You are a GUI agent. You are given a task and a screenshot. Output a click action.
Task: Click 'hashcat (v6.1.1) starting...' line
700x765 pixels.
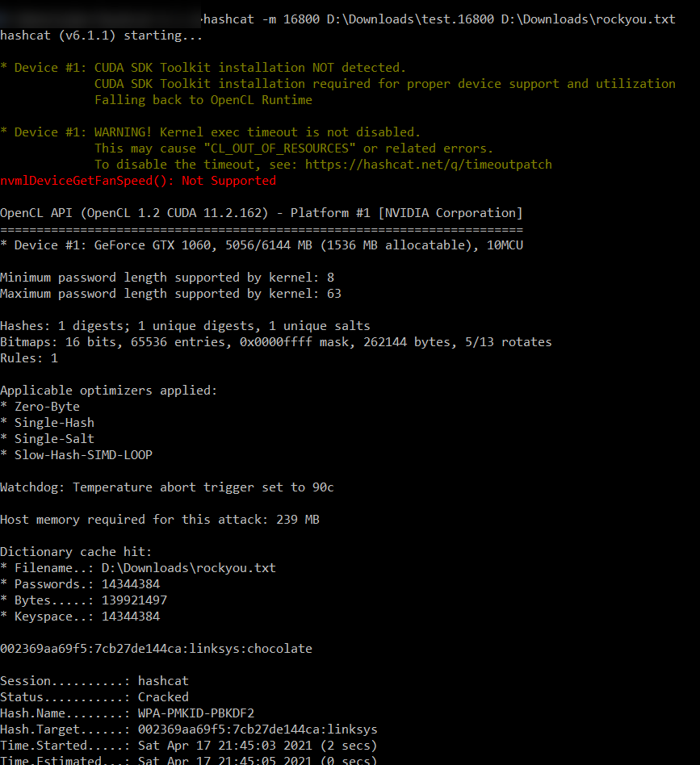101,36
